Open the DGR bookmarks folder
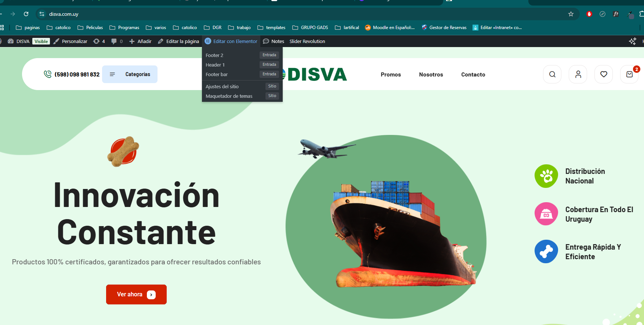 (x=213, y=28)
